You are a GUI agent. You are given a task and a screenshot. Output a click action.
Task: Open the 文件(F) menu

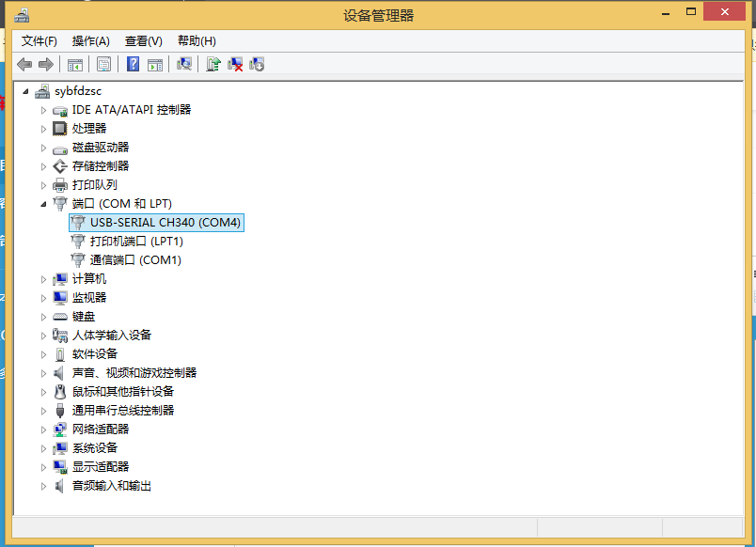pyautogui.click(x=39, y=41)
